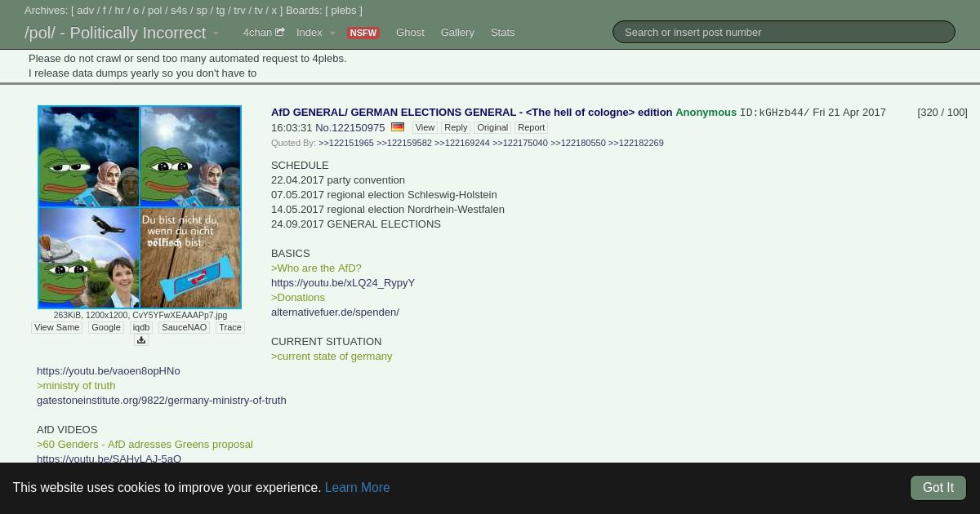This screenshot has width=980, height=514.
Task: Click the Original button on the post
Action: [x=492, y=127]
